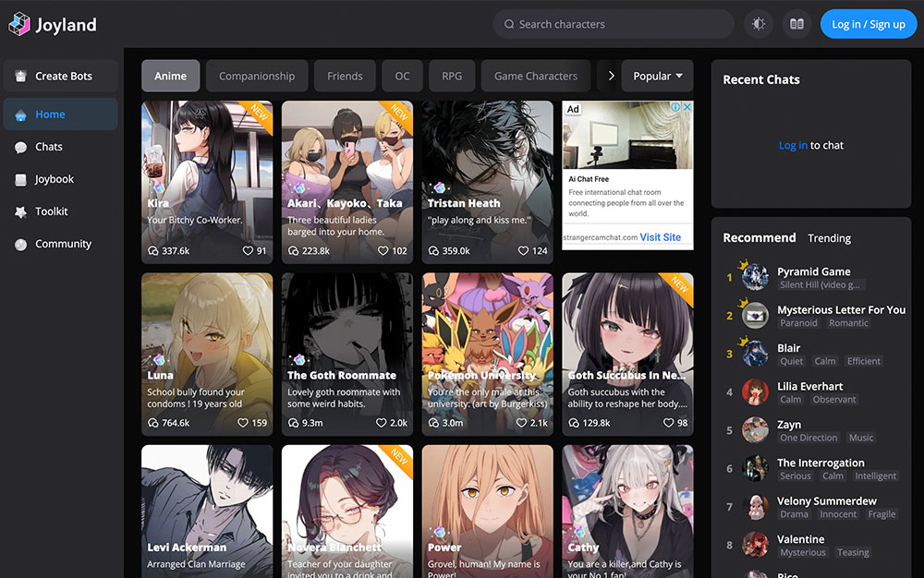Click heart icon on Pokémon University card

521,423
